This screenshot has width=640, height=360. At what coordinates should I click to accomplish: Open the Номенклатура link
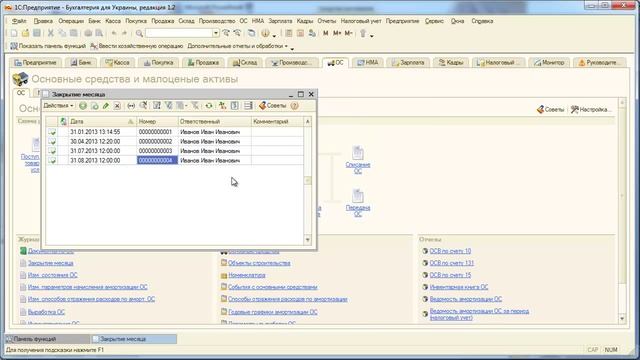tap(247, 276)
